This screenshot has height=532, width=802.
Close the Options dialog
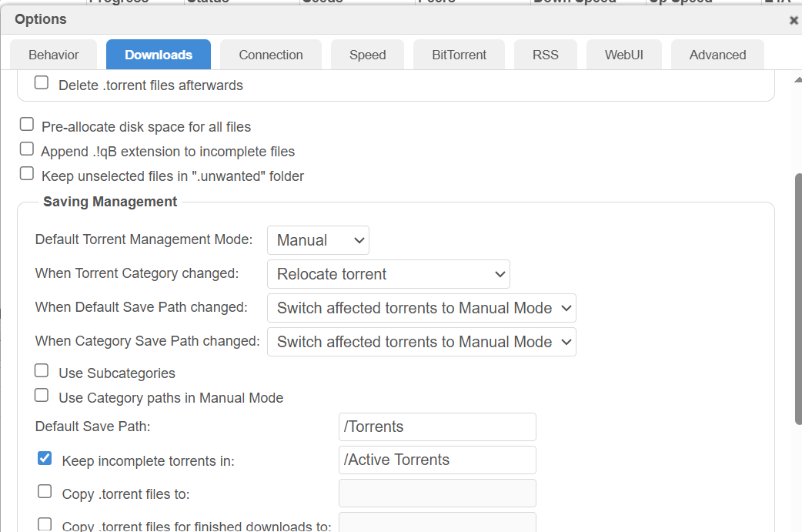tap(794, 21)
